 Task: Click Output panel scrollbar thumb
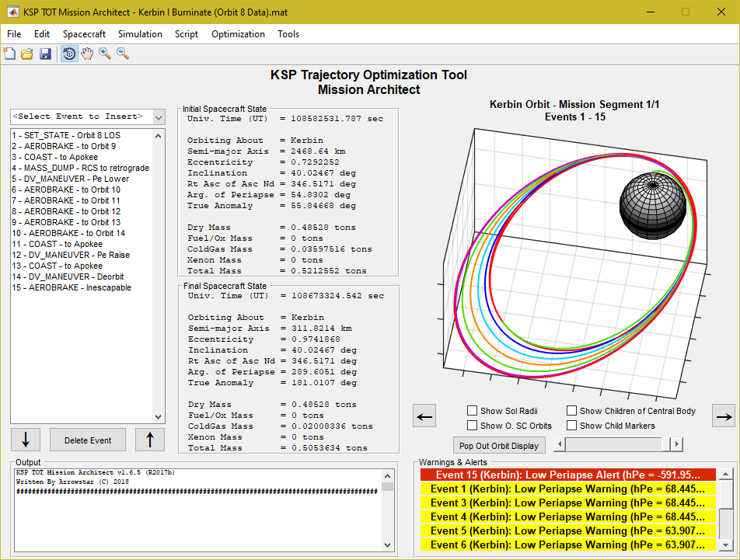387,486
